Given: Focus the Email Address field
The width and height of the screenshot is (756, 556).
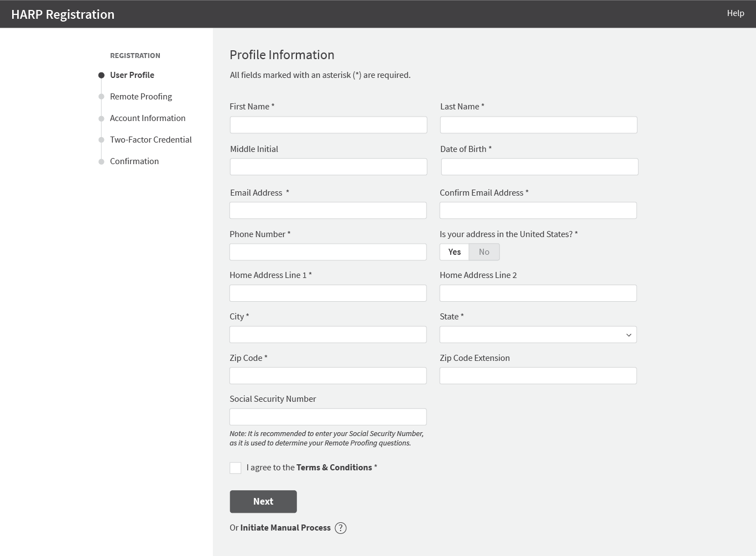Looking at the screenshot, I should tap(328, 211).
